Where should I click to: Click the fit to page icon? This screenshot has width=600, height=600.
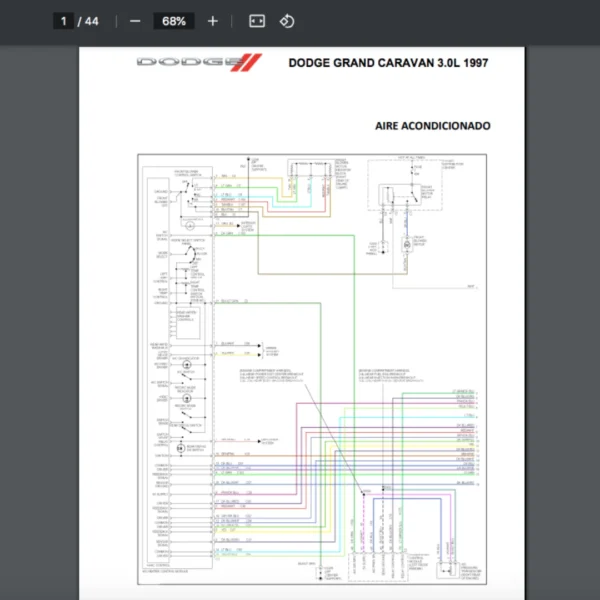(x=257, y=21)
